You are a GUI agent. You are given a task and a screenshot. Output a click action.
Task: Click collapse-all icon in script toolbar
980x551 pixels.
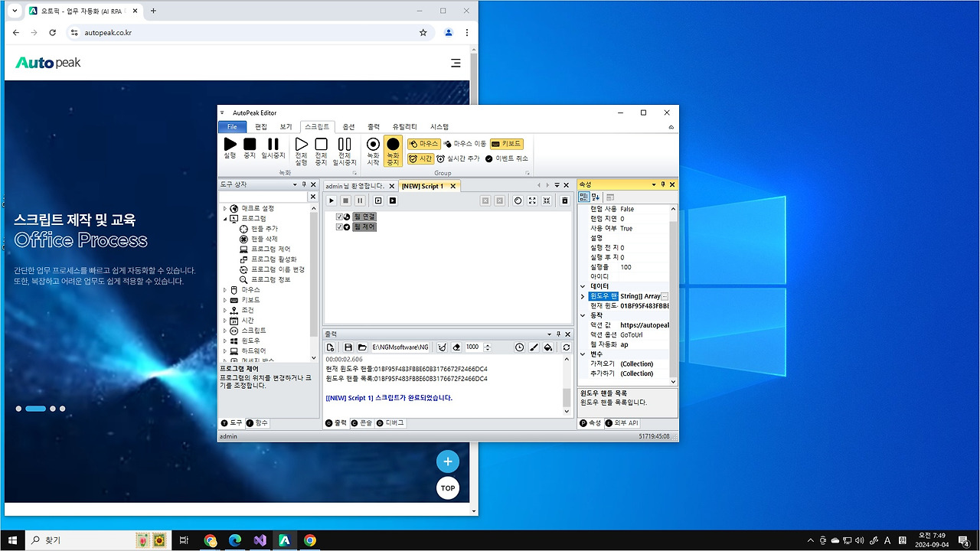547,201
